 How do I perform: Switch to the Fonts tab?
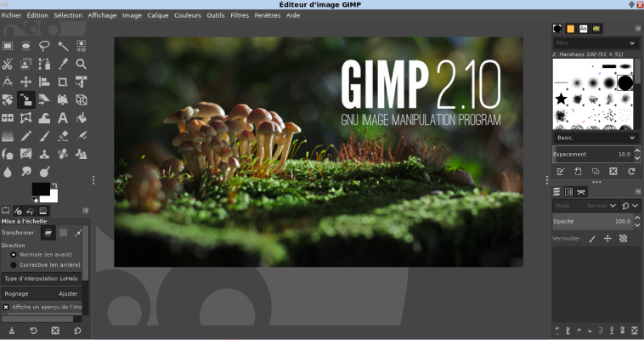point(583,28)
